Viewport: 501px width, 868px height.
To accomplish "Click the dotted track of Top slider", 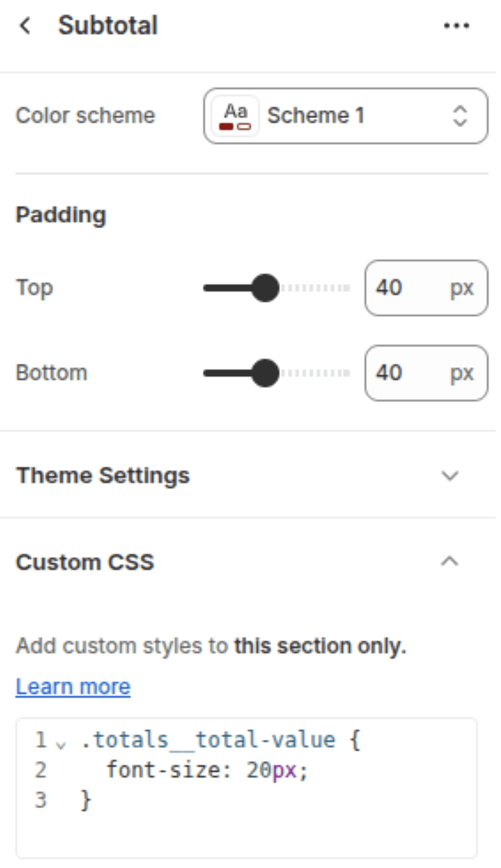I will pyautogui.click(x=315, y=288).
